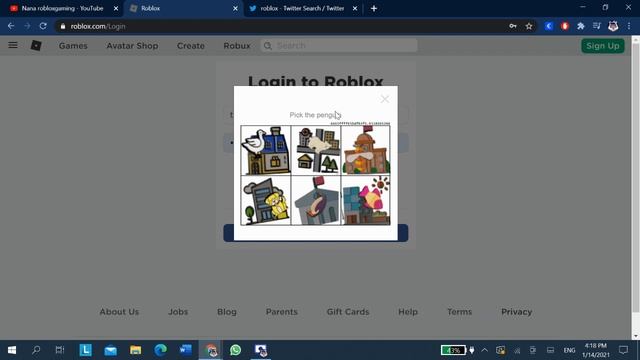Click the search magnifier icon in Roblox
Screen dimensions: 640x360
[268, 46]
